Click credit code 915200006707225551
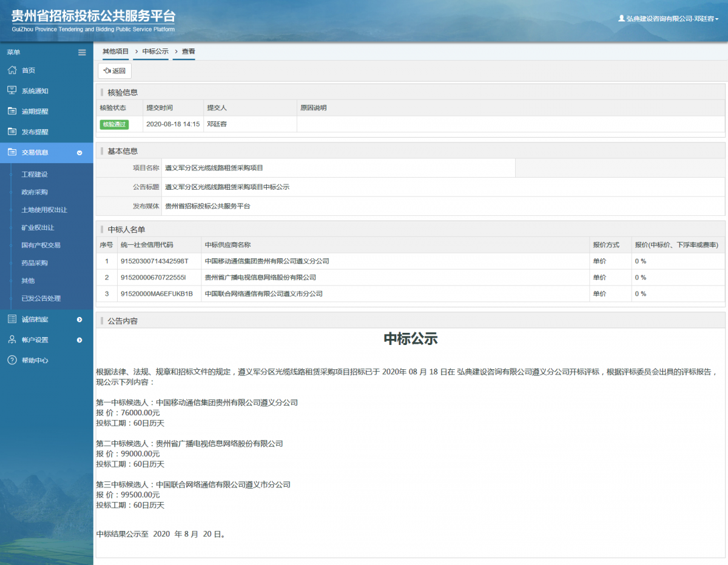This screenshot has width=728, height=565. coord(153,278)
